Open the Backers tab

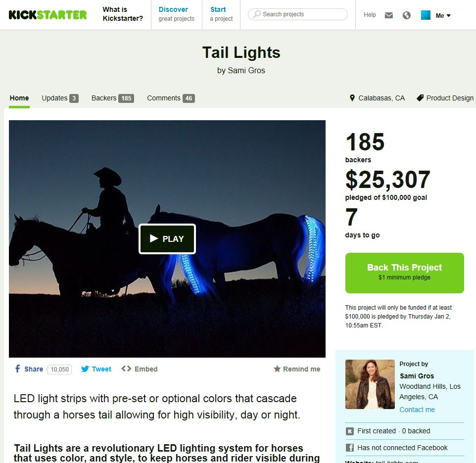pyautogui.click(x=113, y=98)
